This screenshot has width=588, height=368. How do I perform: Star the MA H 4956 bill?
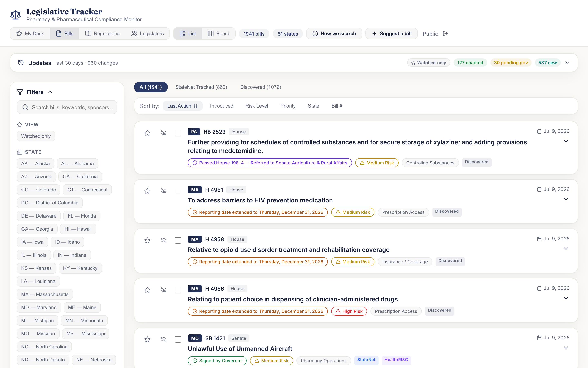coord(147,290)
